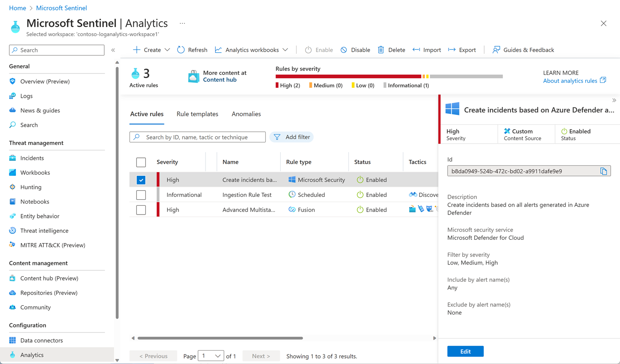Viewport: 620px width, 364px height.
Task: Open Data connectors grid icon
Action: point(13,340)
